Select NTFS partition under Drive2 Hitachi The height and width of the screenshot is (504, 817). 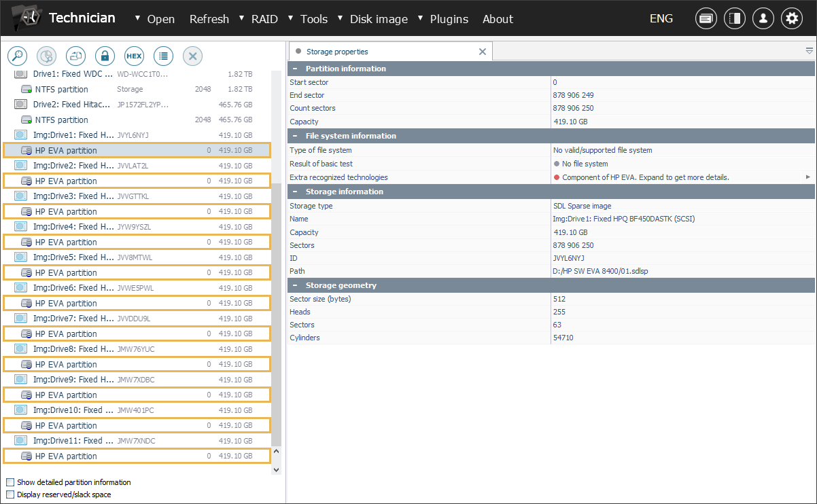pyautogui.click(x=136, y=120)
